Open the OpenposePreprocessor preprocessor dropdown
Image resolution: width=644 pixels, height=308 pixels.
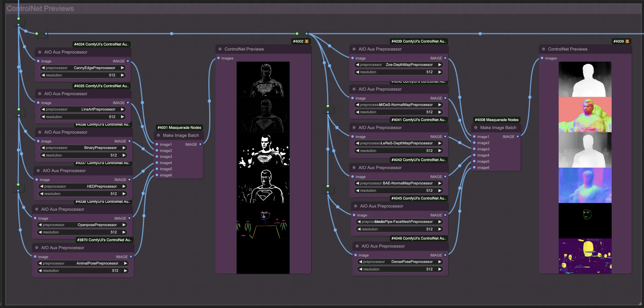[82, 225]
